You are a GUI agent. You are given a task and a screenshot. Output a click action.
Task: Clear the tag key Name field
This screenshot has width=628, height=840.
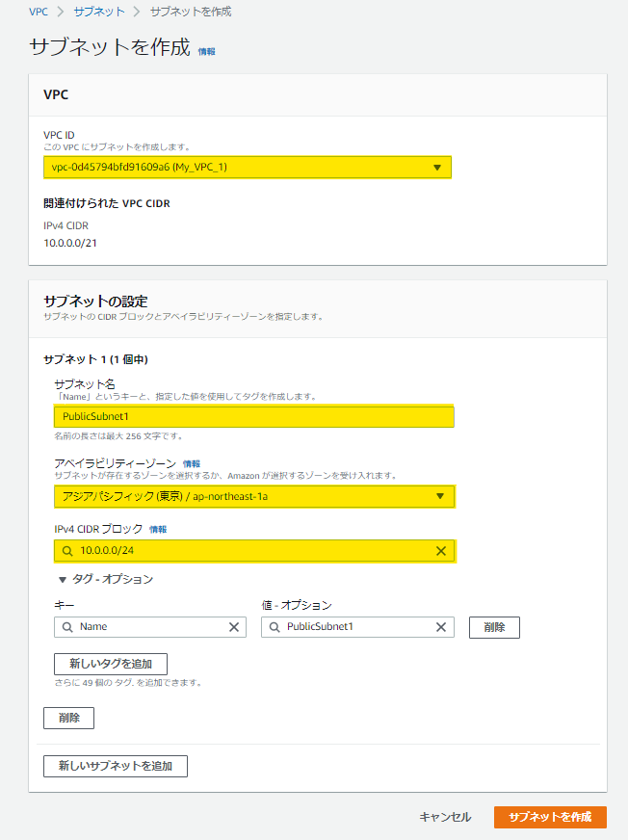pos(232,627)
